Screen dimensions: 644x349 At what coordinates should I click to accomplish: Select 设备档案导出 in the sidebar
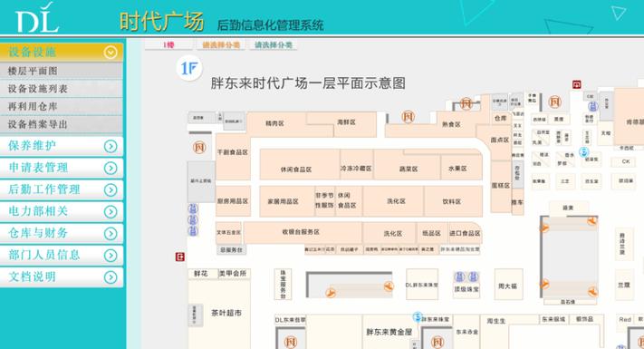62,124
